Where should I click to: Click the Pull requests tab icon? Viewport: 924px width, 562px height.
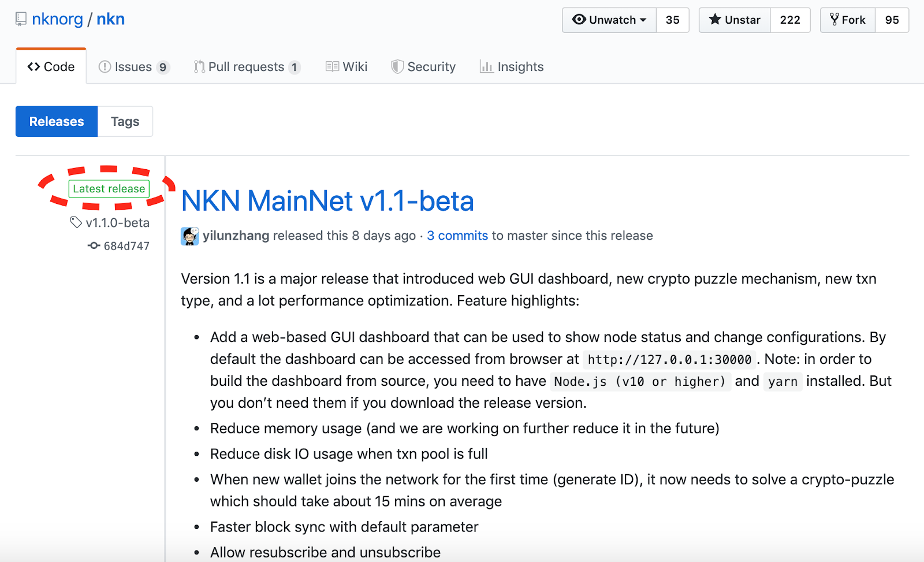[x=199, y=66]
